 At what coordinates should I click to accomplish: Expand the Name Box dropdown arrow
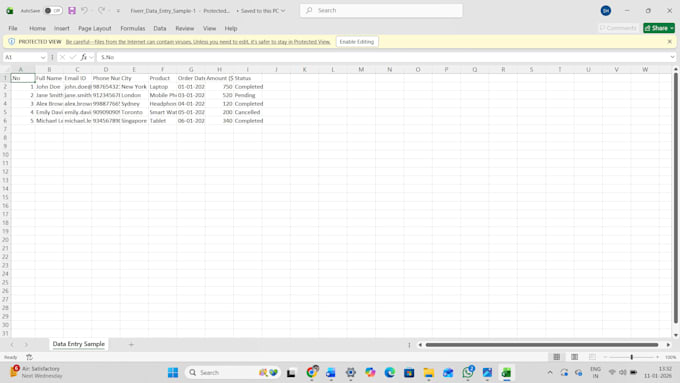[x=43, y=57]
